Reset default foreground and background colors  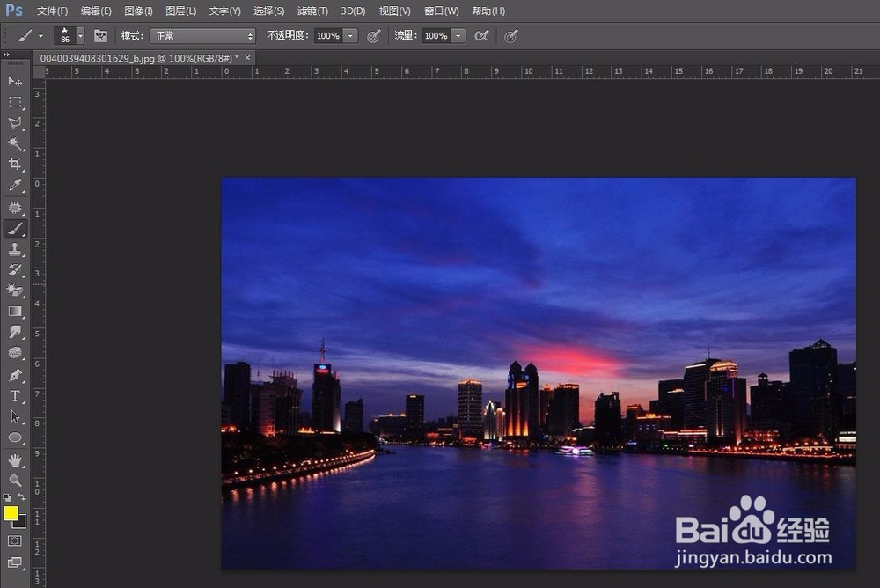[7, 497]
